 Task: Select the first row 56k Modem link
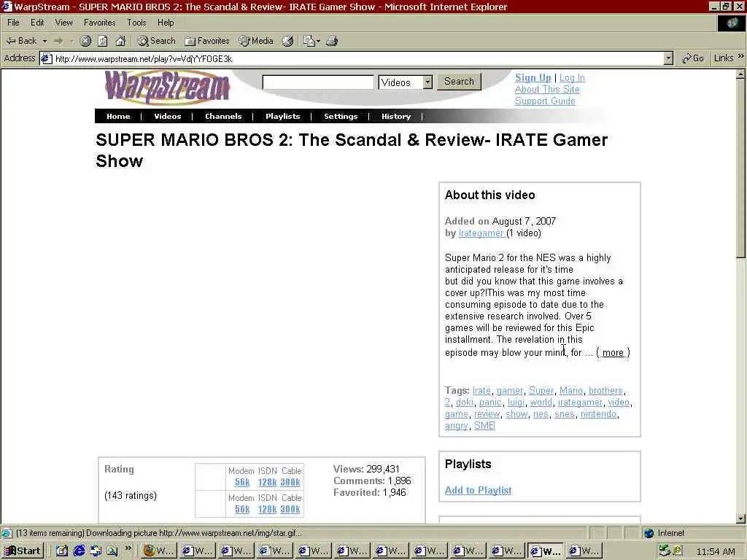(x=242, y=482)
